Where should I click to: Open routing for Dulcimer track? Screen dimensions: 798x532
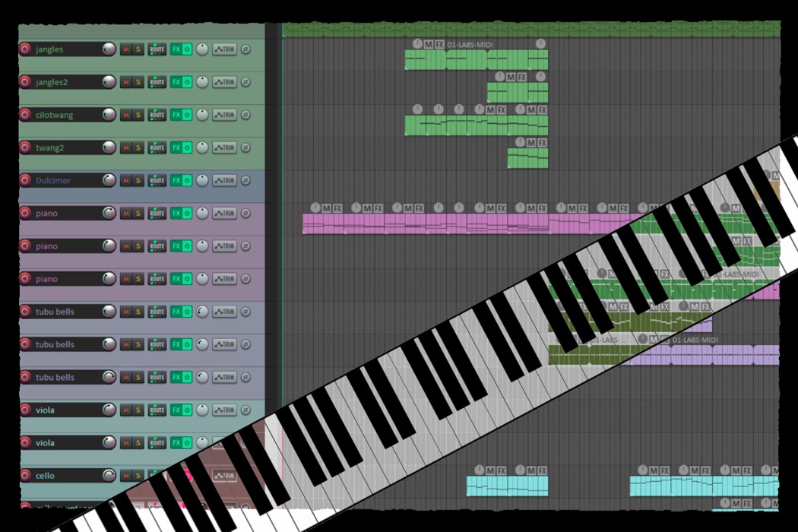coord(157,181)
